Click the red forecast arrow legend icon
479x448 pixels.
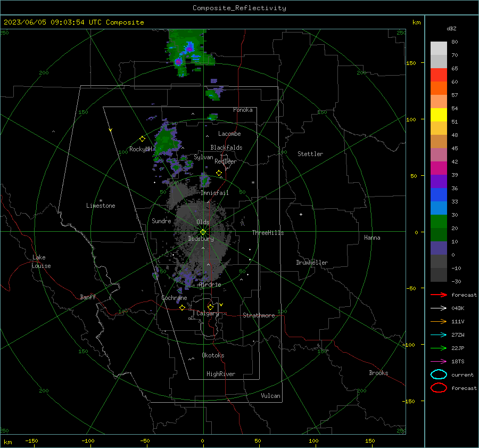click(439, 295)
